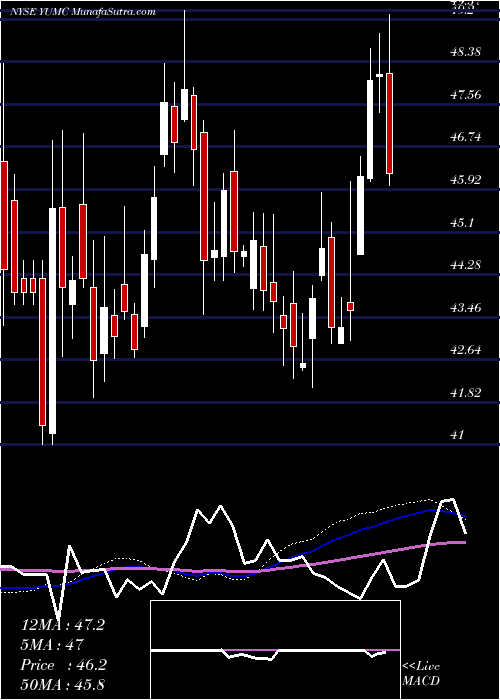Click the 48.38 price axis label
The height and width of the screenshot is (700, 500).
pyautogui.click(x=465, y=52)
